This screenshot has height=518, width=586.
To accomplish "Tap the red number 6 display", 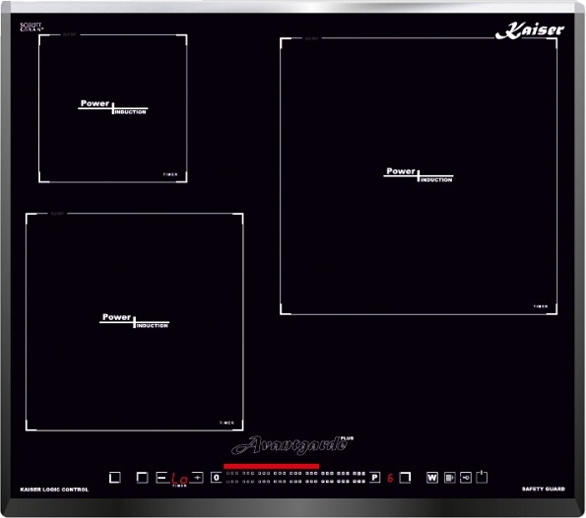I will tap(390, 478).
